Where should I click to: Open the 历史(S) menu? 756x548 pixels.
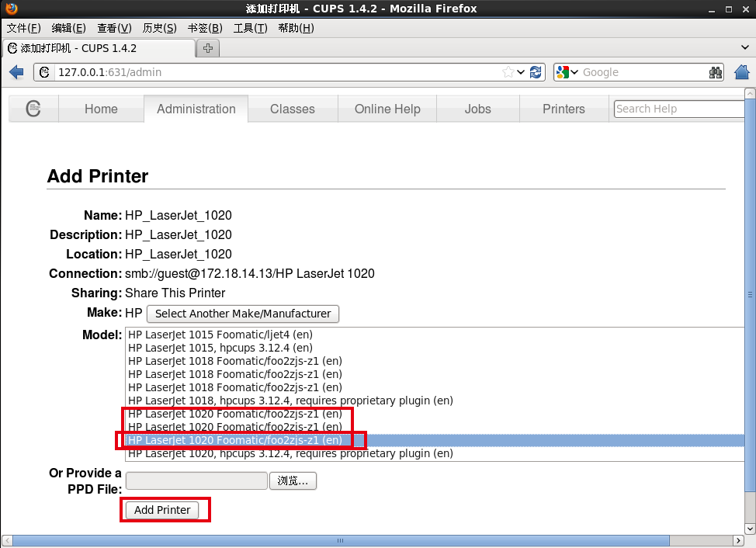coord(160,28)
